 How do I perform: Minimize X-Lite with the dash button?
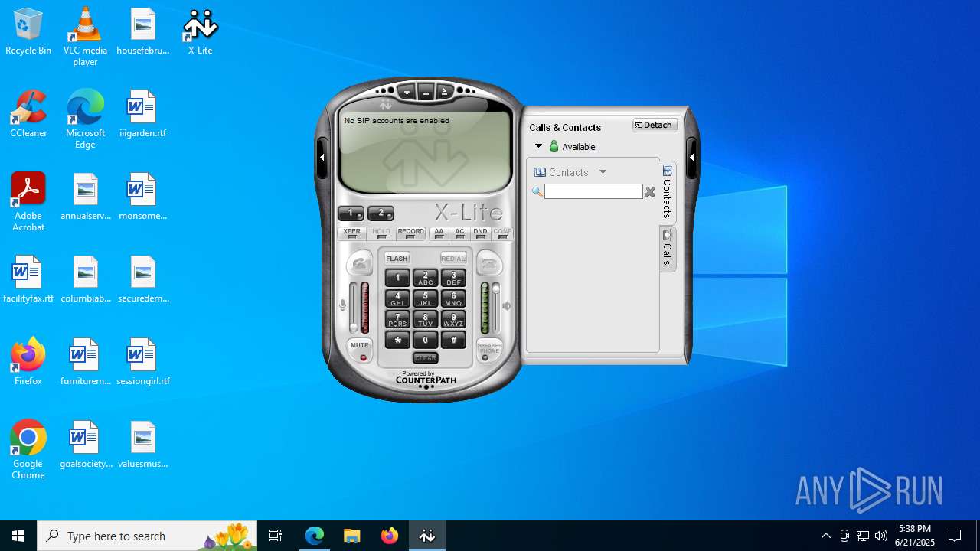426,93
